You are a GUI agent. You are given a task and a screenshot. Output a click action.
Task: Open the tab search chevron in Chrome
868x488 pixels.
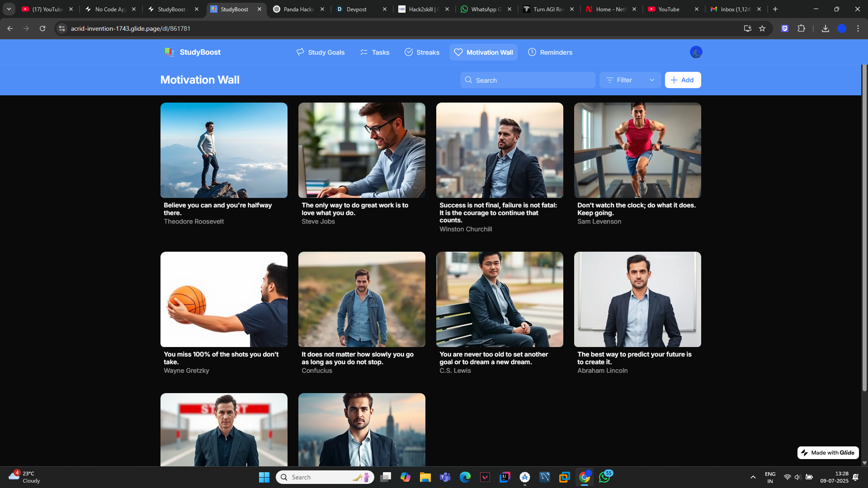pos(9,9)
